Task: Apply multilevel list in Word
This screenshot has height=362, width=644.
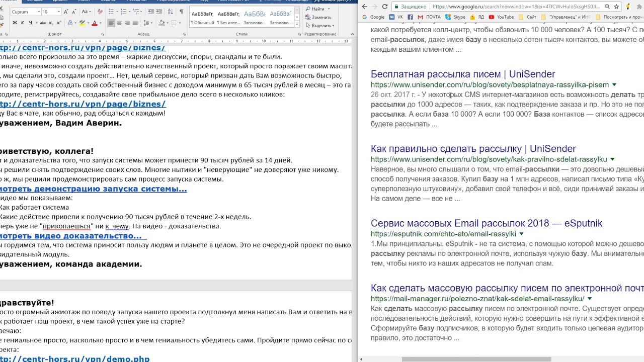Action: pyautogui.click(x=136, y=12)
